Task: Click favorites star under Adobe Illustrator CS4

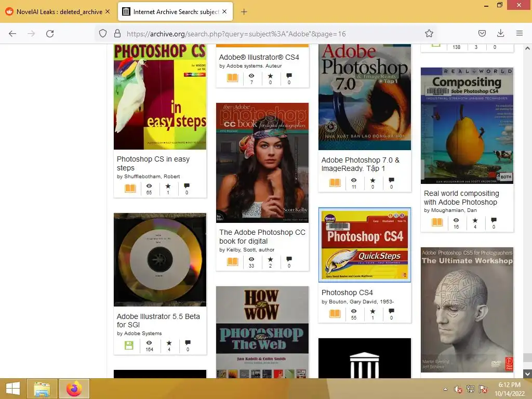Action: pyautogui.click(x=270, y=76)
